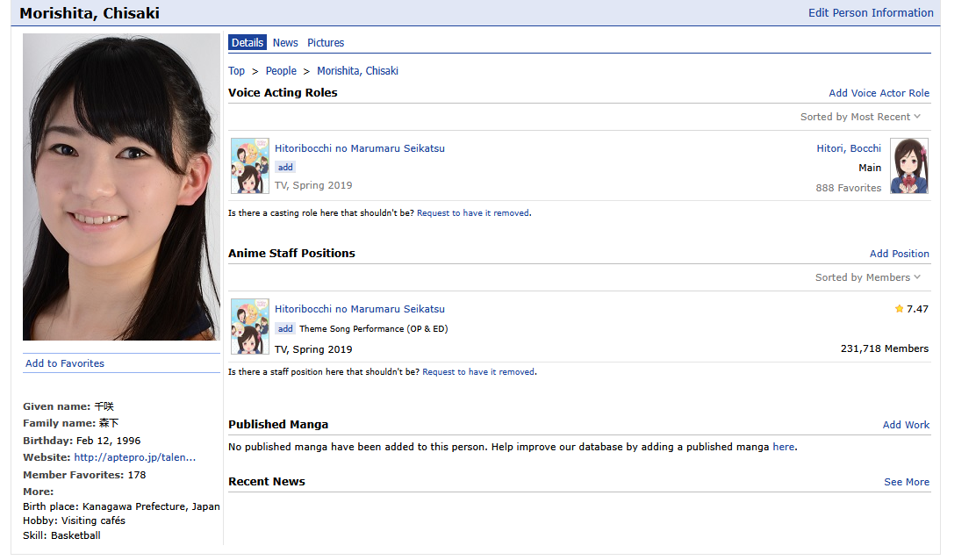This screenshot has height=560, width=976.
Task: Select Hobby: Visiting cafés text
Action: click(74, 521)
